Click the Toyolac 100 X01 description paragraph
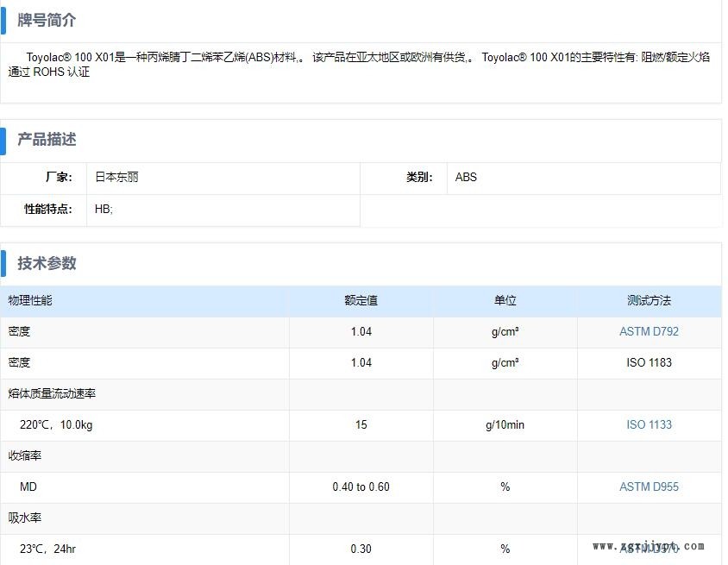This screenshot has height=565, width=728. tap(359, 65)
